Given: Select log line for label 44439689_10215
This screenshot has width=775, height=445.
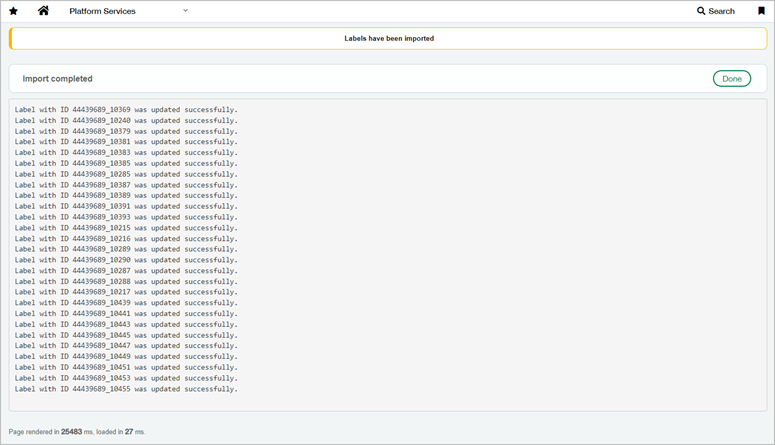Looking at the screenshot, I should click(x=126, y=228).
